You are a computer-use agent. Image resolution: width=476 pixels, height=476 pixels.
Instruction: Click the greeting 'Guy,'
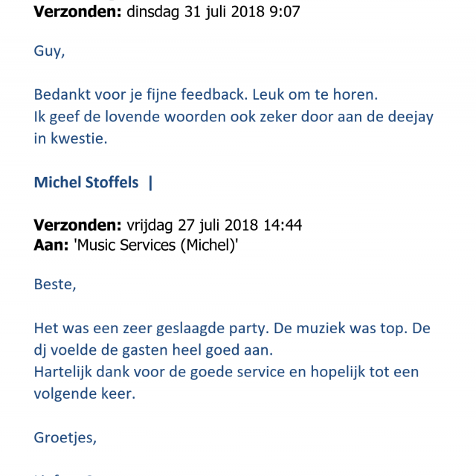pyautogui.click(x=49, y=51)
